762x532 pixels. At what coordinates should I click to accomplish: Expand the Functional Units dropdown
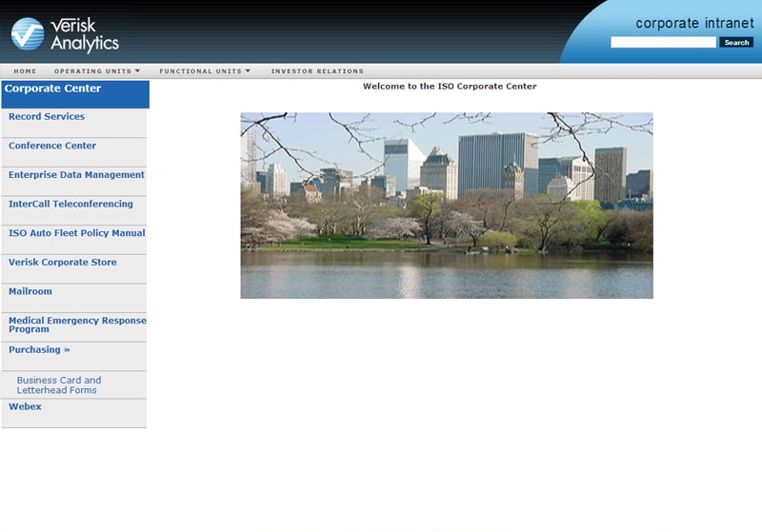point(205,71)
